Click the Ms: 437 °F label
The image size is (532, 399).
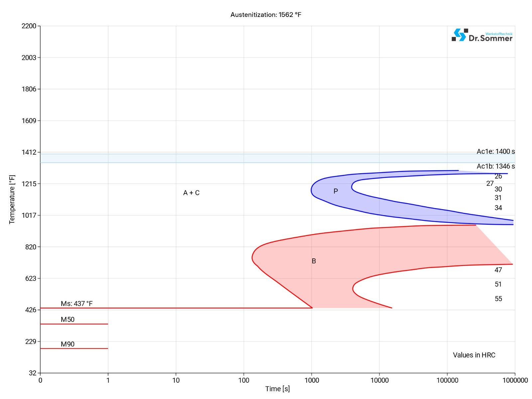click(76, 304)
